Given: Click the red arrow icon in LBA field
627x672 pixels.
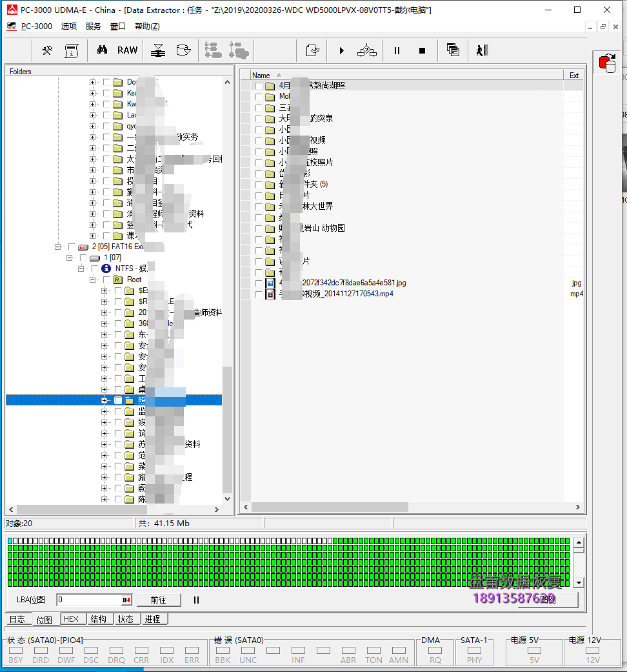Looking at the screenshot, I should pos(126,600).
